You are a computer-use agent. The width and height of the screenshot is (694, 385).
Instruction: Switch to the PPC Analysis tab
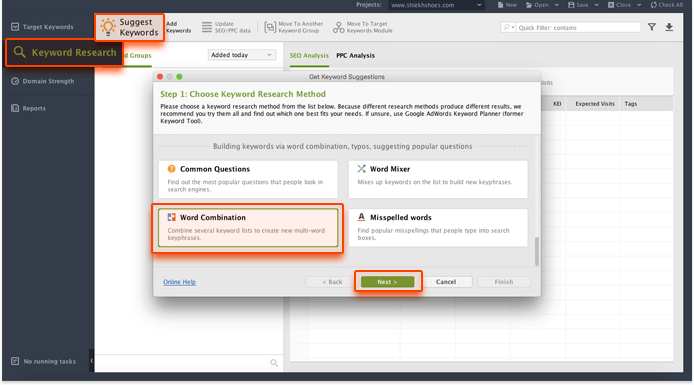[355, 55]
